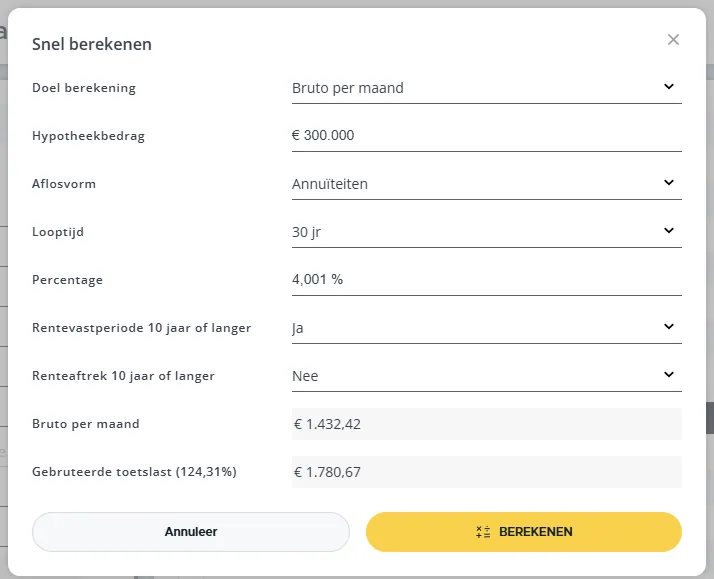Open Renteaftrek 10 jaar of langer dropdown
Image resolution: width=714 pixels, height=579 pixels.
486,376
